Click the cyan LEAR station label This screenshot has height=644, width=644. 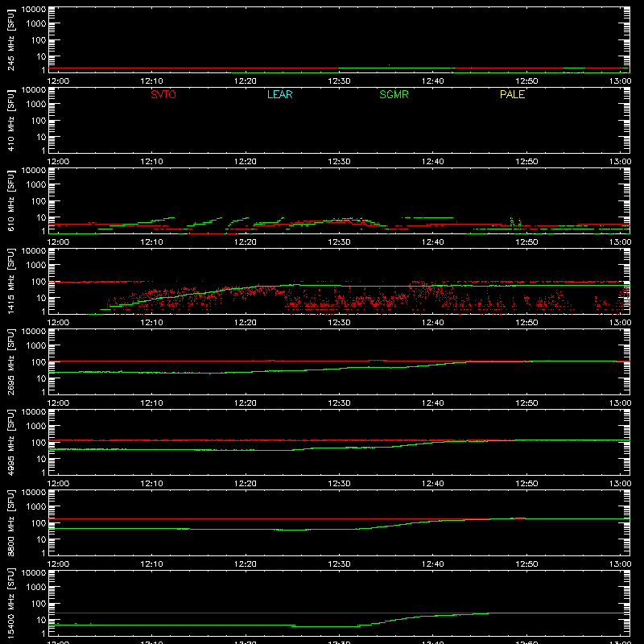279,94
